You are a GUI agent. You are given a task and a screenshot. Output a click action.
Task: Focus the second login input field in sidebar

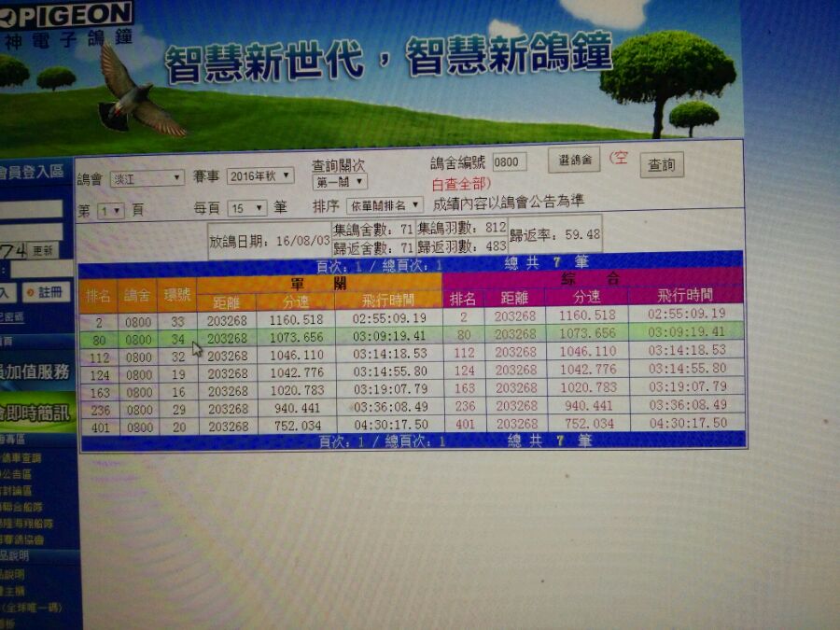pyautogui.click(x=31, y=231)
